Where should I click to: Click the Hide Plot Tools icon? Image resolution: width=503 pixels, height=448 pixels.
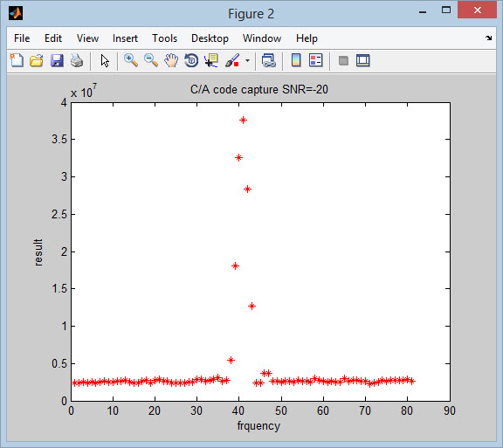click(343, 60)
